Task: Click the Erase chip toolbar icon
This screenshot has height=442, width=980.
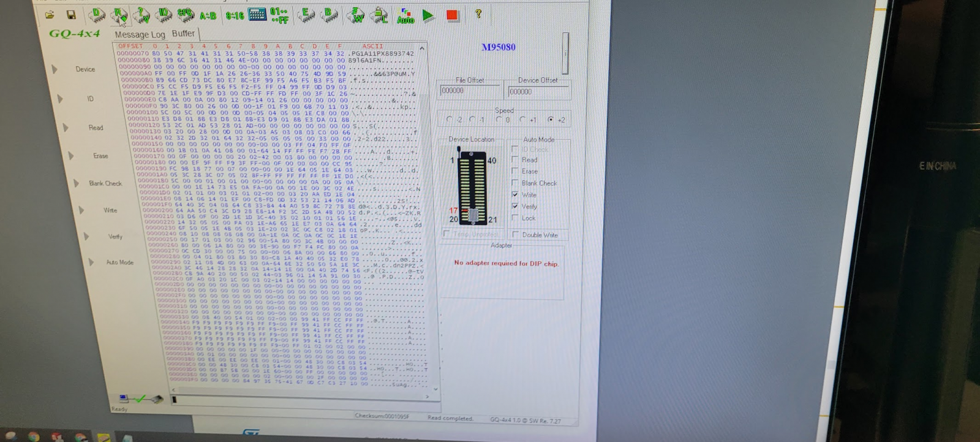Action: [306, 15]
